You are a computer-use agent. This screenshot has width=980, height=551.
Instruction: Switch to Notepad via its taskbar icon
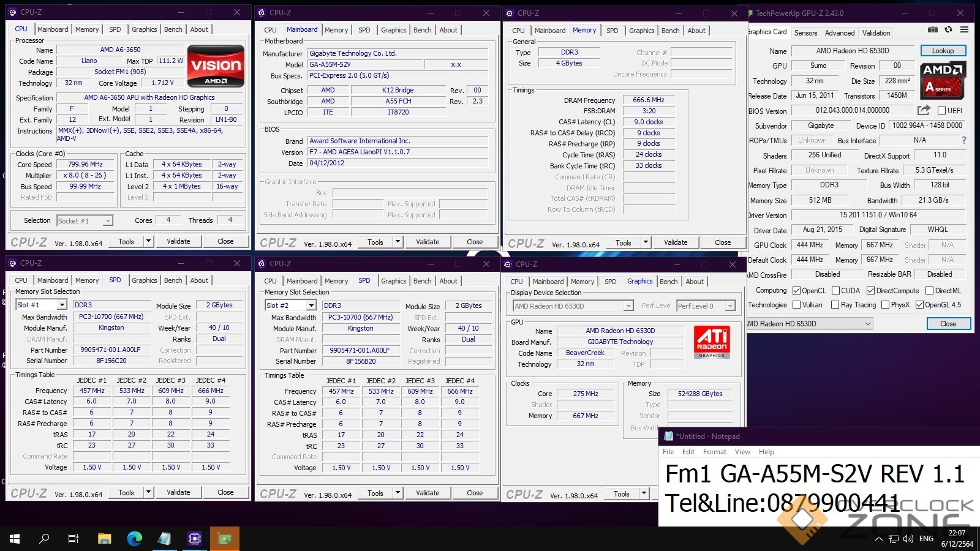coord(164,539)
